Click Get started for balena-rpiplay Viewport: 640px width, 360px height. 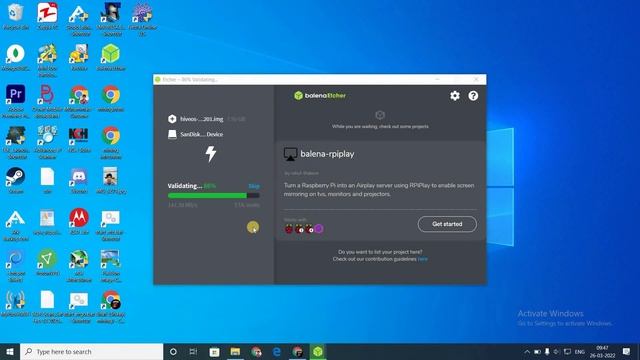tap(447, 224)
